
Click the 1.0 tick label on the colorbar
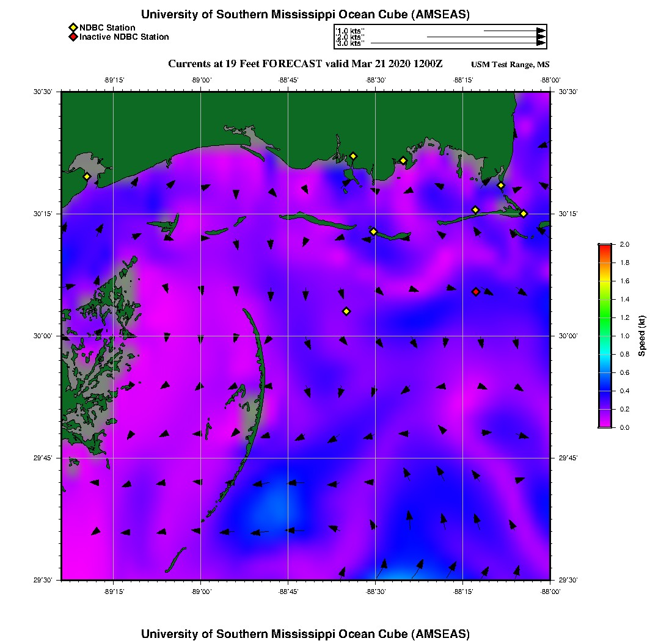(625, 336)
